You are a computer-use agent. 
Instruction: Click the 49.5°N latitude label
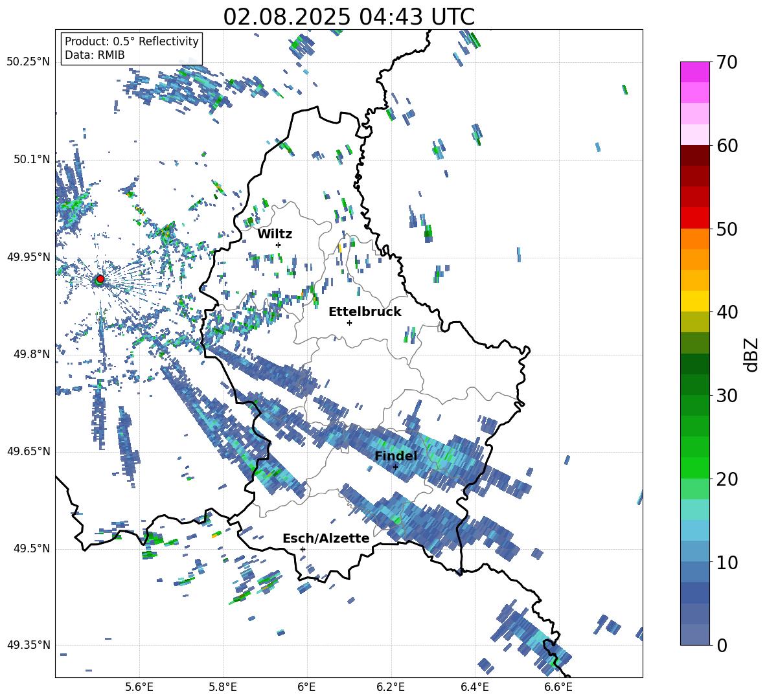point(31,548)
